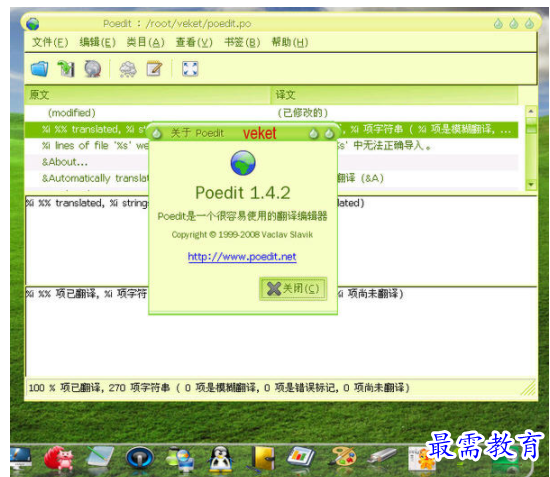Open the red squirrel app in dock

(59, 458)
